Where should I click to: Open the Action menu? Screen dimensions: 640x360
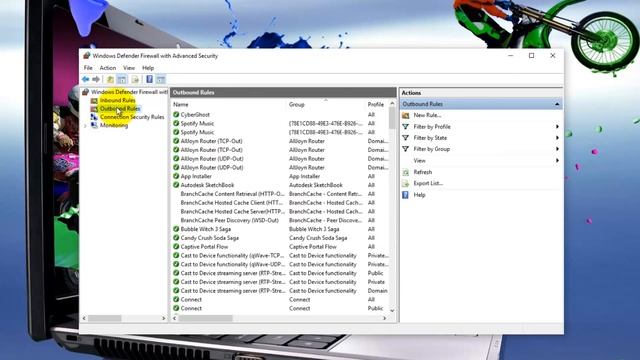click(108, 68)
